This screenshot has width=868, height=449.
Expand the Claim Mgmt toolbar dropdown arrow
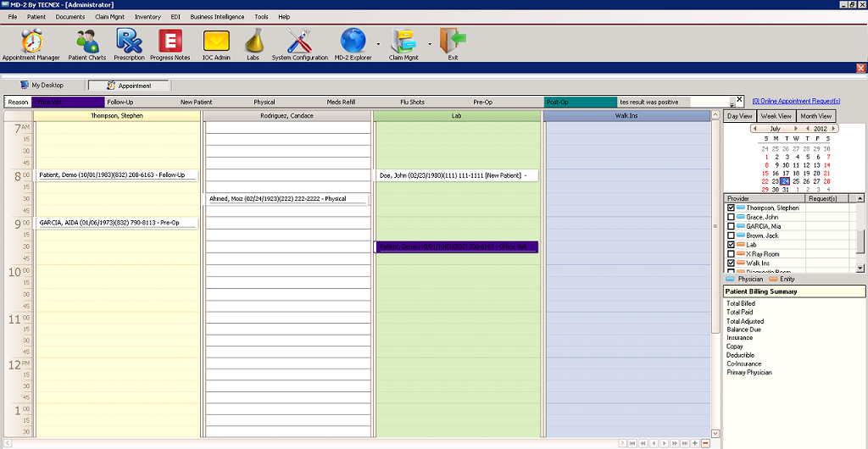tap(430, 44)
